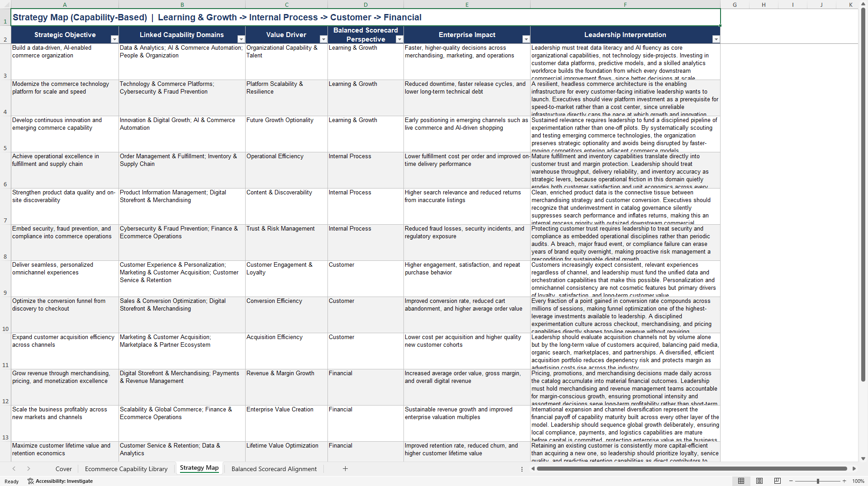Select cell 'Operational Efficiency'
This screenshot has height=486, width=868.
287,170
